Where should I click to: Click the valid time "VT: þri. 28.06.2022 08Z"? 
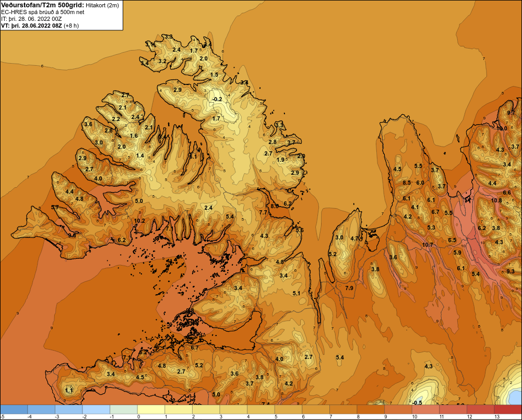[x=32, y=26]
